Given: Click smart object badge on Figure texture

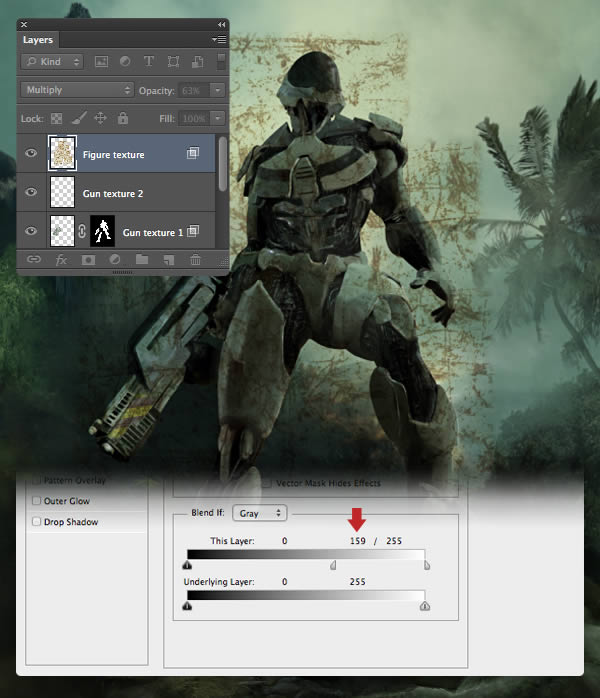Looking at the screenshot, I should pyautogui.click(x=193, y=153).
